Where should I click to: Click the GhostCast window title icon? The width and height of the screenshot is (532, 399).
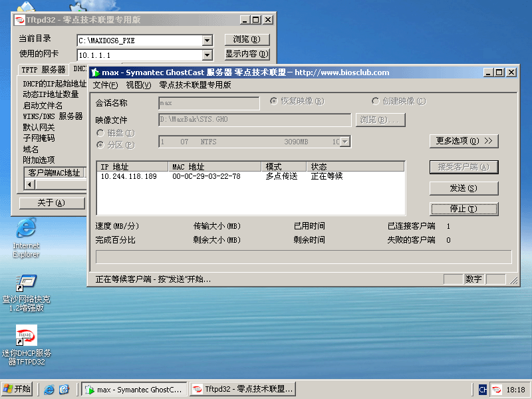pyautogui.click(x=95, y=72)
